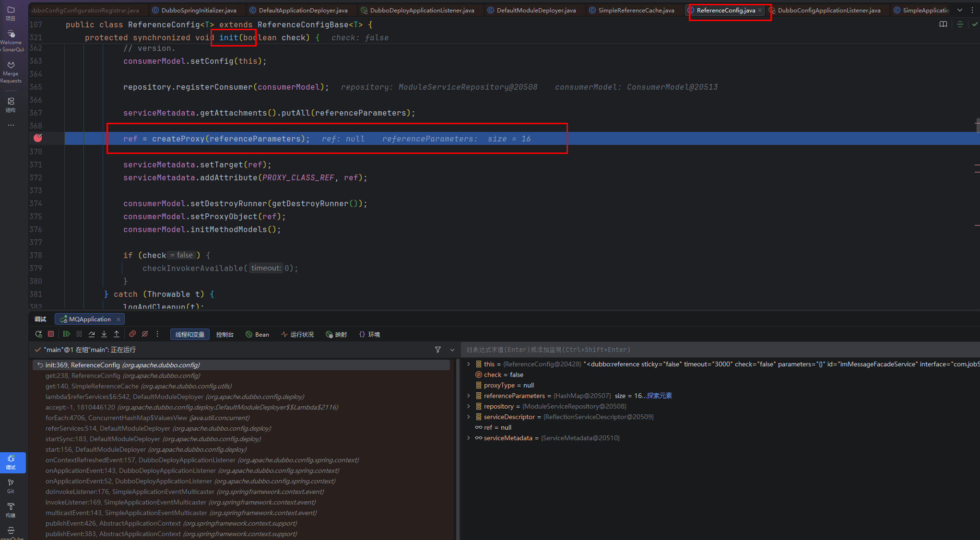Resume program execution
The image size is (980, 540).
[67, 334]
